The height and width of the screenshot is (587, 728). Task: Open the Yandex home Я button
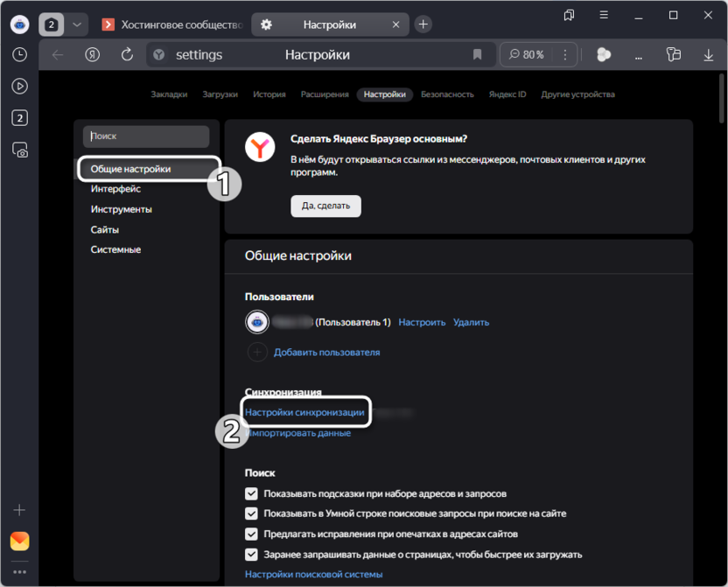coord(92,55)
